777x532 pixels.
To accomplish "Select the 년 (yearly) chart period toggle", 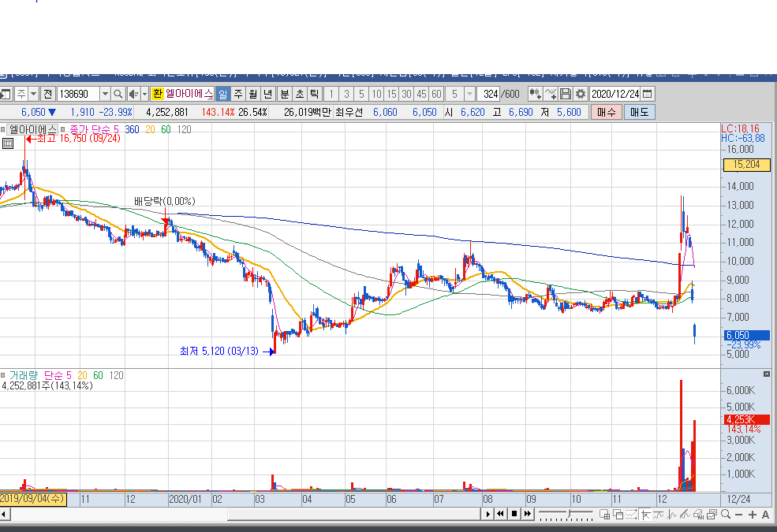I will [267, 94].
